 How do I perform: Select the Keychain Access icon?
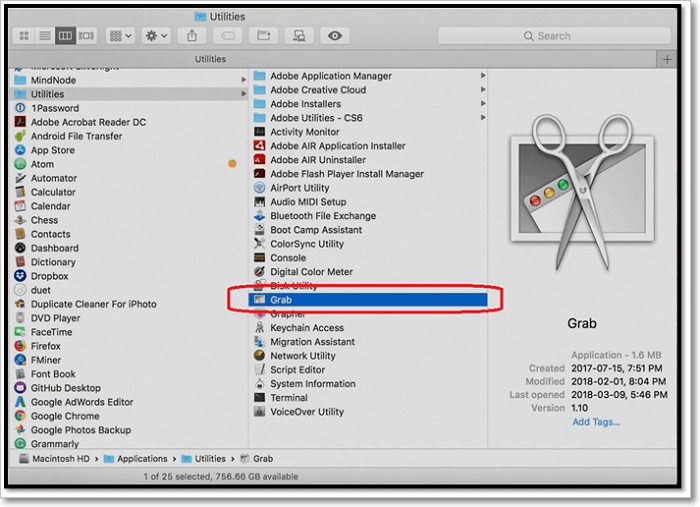tap(259, 328)
